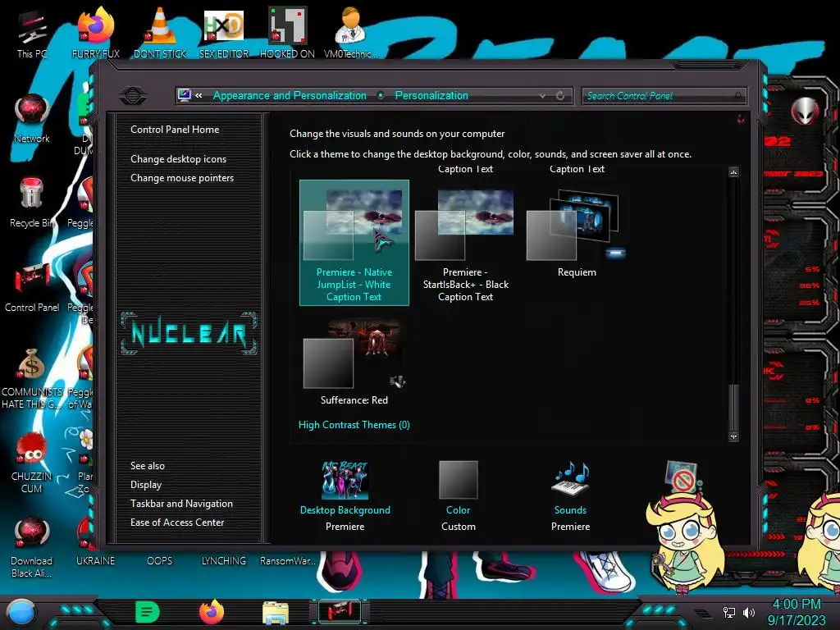840x630 pixels.
Task: Click the Personalization breadcrumb
Action: click(431, 96)
